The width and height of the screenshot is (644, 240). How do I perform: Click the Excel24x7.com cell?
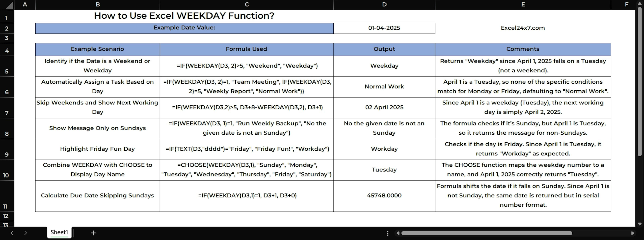click(x=523, y=28)
